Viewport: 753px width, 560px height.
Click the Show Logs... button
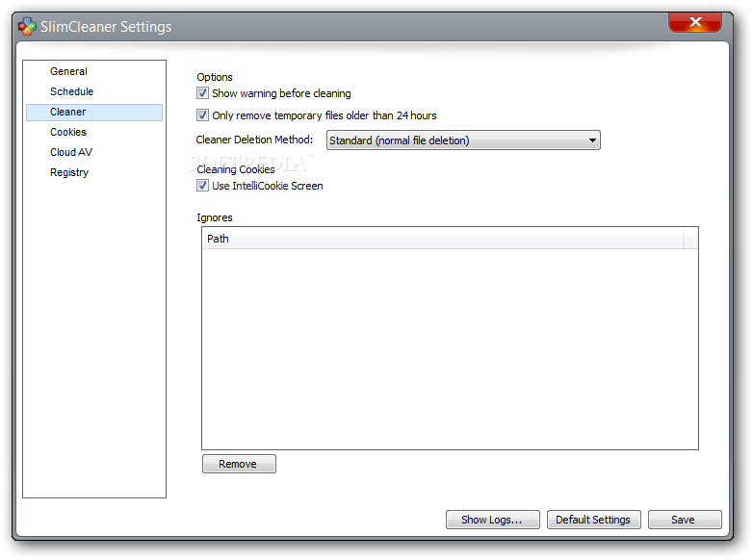click(492, 520)
